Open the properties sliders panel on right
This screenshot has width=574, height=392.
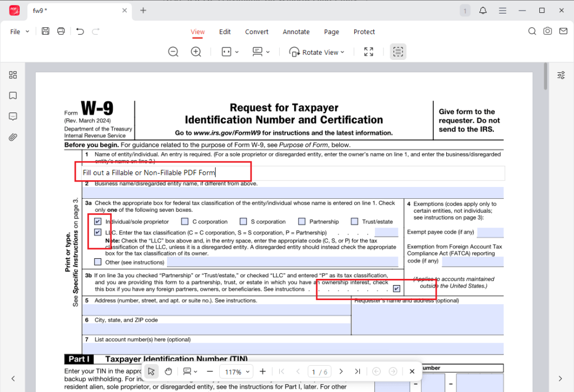click(x=561, y=76)
